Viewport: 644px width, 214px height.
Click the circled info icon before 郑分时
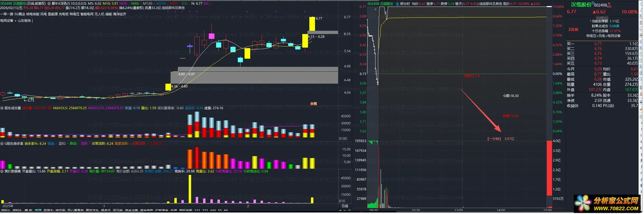(x=397, y=4)
